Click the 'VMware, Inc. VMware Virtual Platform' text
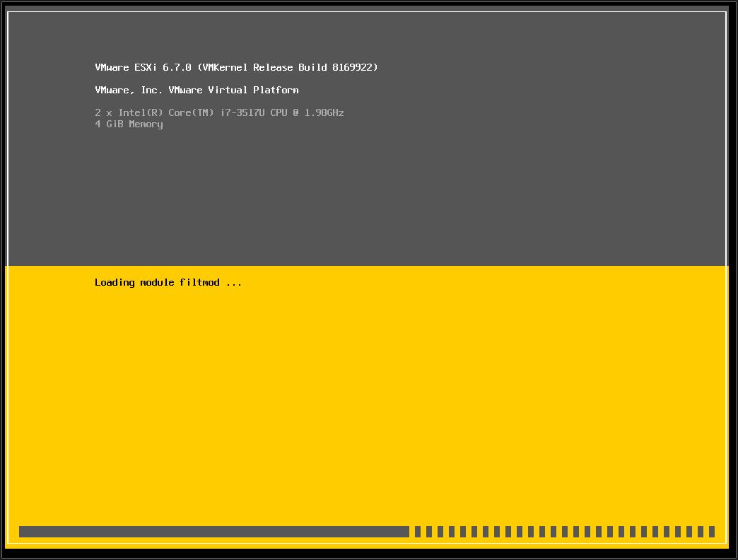This screenshot has height=560, width=738. (197, 90)
